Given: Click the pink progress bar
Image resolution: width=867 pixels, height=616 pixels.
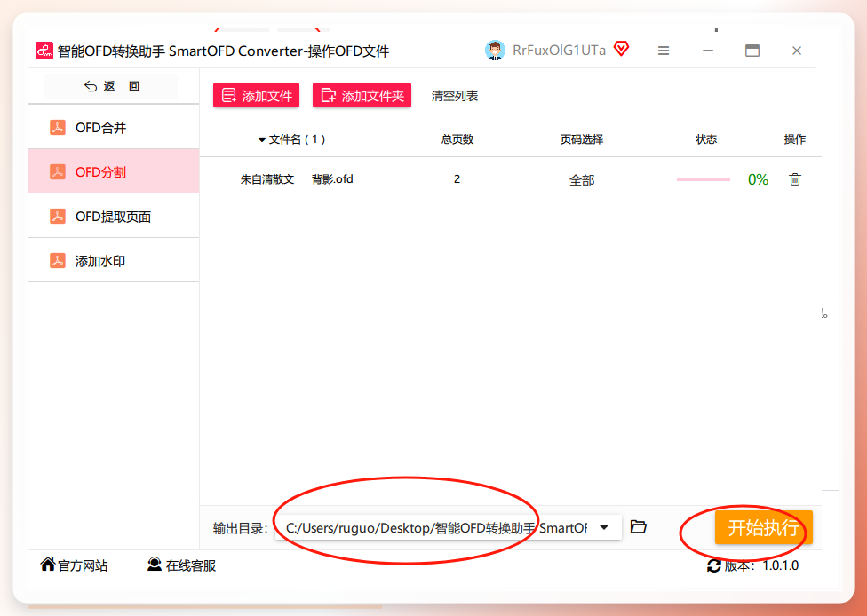Looking at the screenshot, I should click(x=704, y=179).
